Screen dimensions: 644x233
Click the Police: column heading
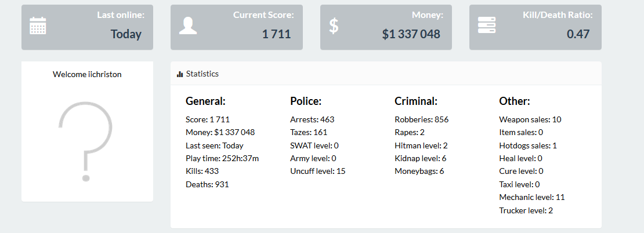pyautogui.click(x=306, y=101)
